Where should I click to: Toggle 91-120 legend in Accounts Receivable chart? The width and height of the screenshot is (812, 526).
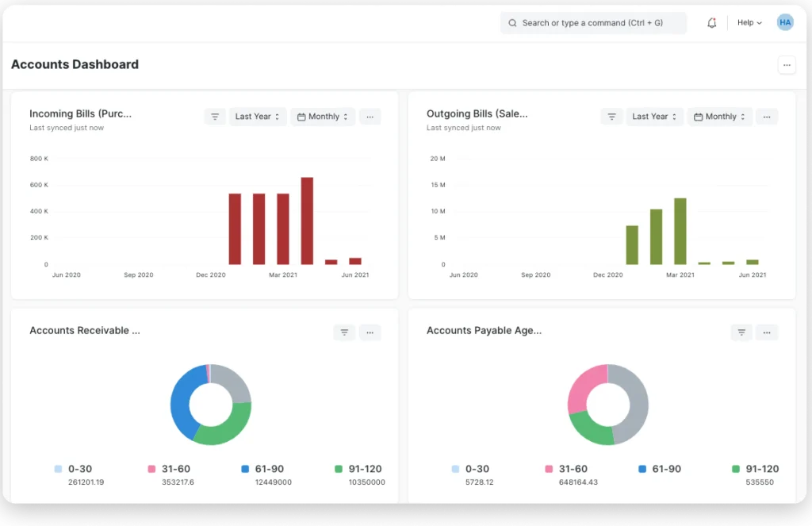point(358,469)
